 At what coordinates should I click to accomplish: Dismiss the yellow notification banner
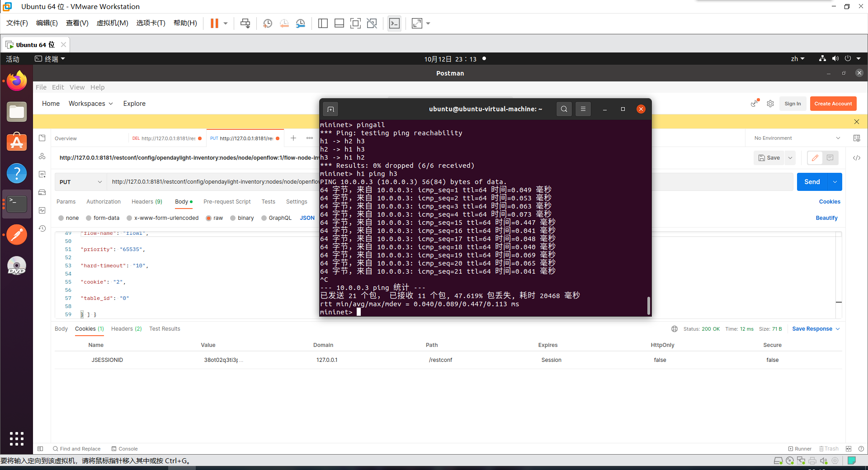[857, 122]
